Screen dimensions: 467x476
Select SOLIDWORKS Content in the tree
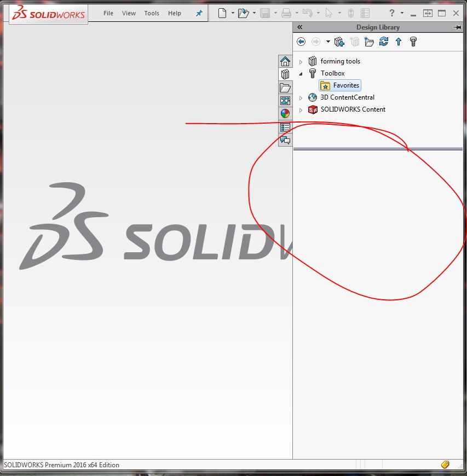pyautogui.click(x=353, y=109)
